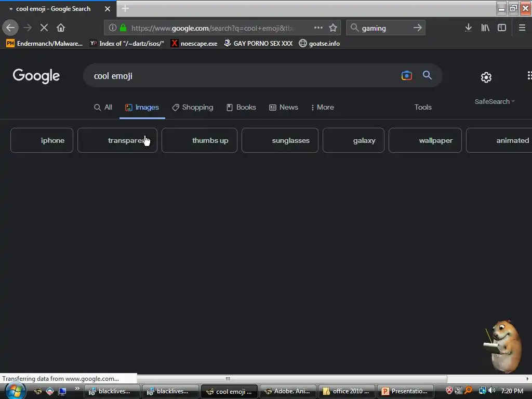
Task: Filter images by transparent chip
Action: point(117,140)
